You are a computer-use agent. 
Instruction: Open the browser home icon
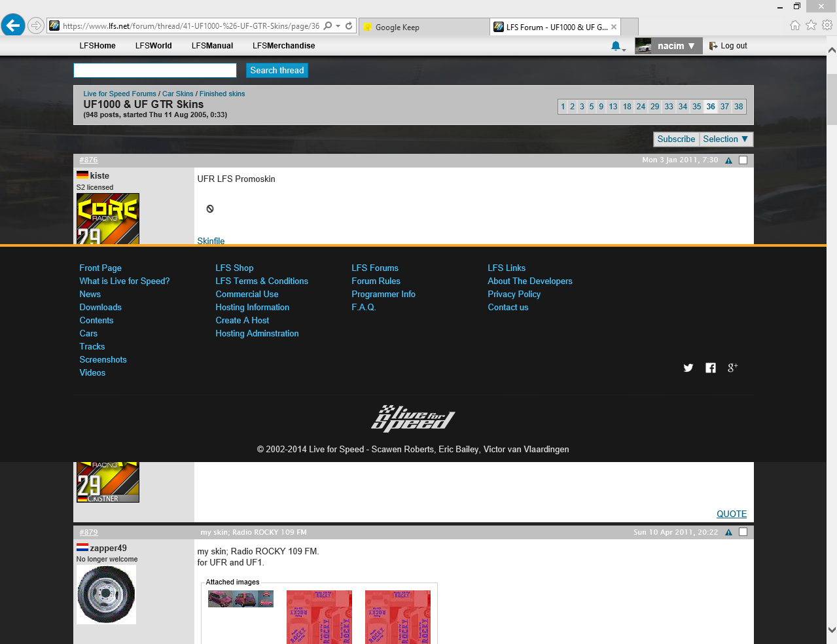pyautogui.click(x=794, y=26)
